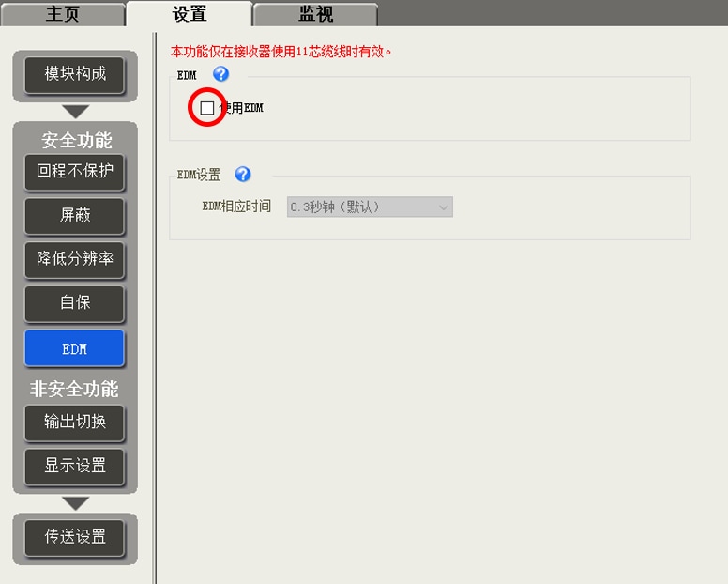Go to 显示设置 page

[75, 467]
